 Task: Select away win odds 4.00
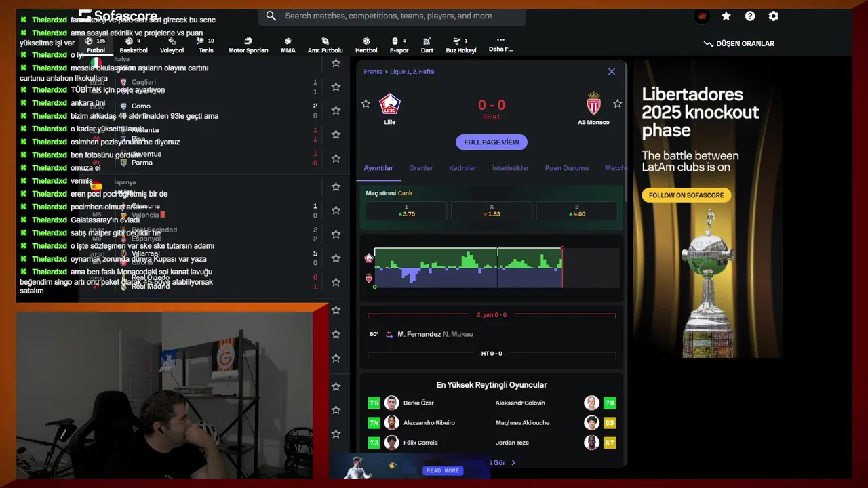pos(576,211)
